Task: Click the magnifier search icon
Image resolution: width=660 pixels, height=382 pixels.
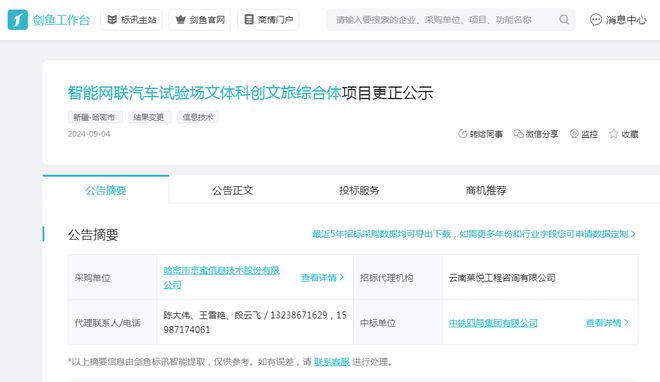Action: 564,20
